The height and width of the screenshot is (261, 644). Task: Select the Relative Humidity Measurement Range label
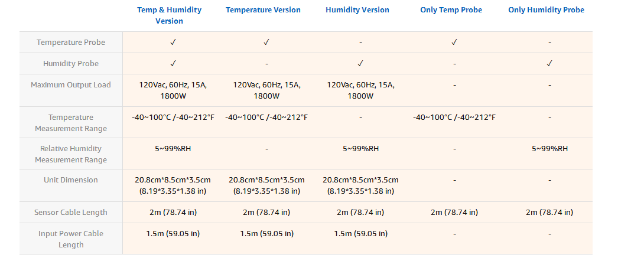tap(71, 154)
